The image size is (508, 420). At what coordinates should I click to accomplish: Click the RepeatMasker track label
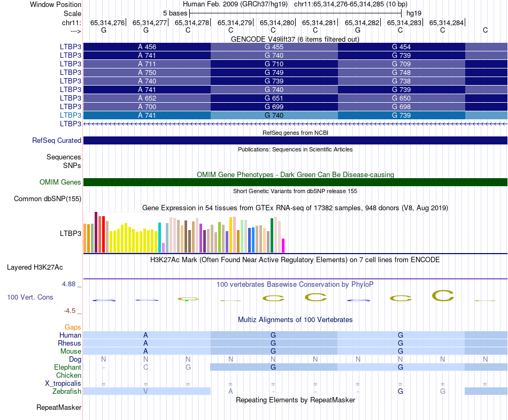point(59,407)
